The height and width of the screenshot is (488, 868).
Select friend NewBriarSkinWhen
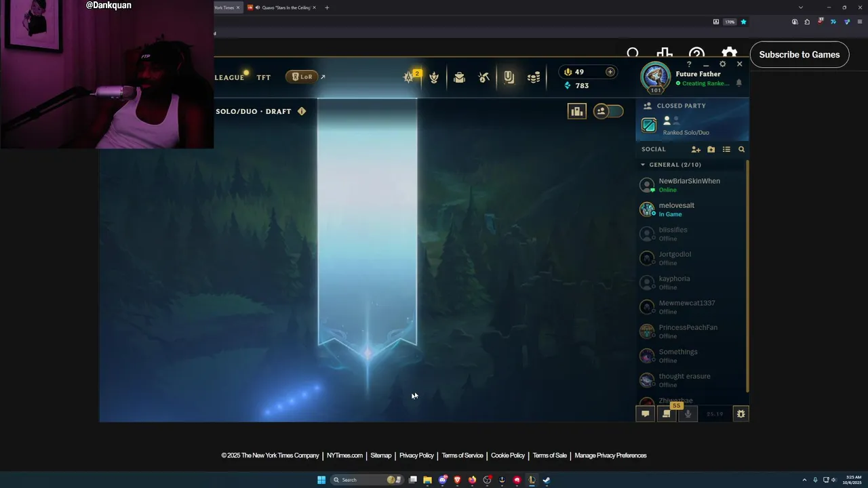coord(690,185)
